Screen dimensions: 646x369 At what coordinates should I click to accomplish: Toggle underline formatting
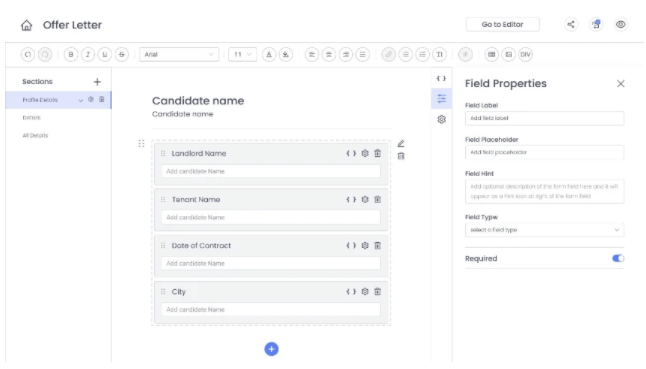pyautogui.click(x=105, y=54)
